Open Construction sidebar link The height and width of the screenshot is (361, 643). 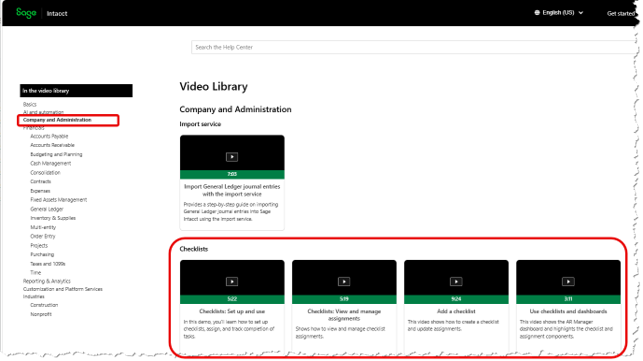(x=44, y=305)
